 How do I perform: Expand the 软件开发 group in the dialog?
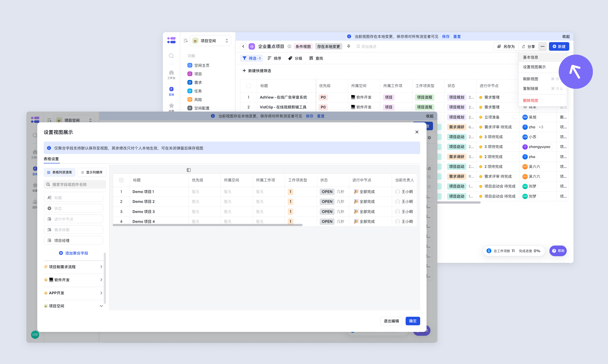(x=73, y=280)
